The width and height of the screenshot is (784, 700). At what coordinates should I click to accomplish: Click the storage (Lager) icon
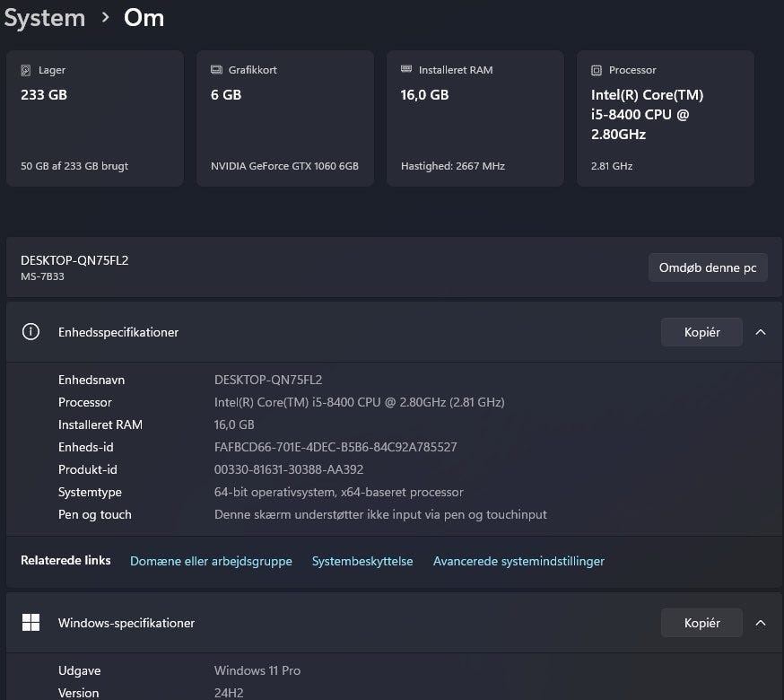pyautogui.click(x=26, y=70)
